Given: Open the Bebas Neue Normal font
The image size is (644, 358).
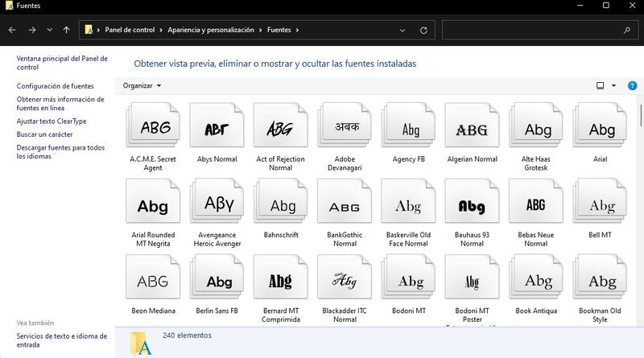Looking at the screenshot, I should 535,206.
